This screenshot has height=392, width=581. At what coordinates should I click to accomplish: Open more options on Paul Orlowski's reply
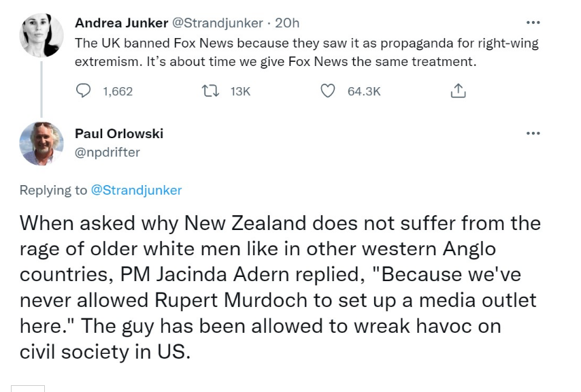coord(533,133)
